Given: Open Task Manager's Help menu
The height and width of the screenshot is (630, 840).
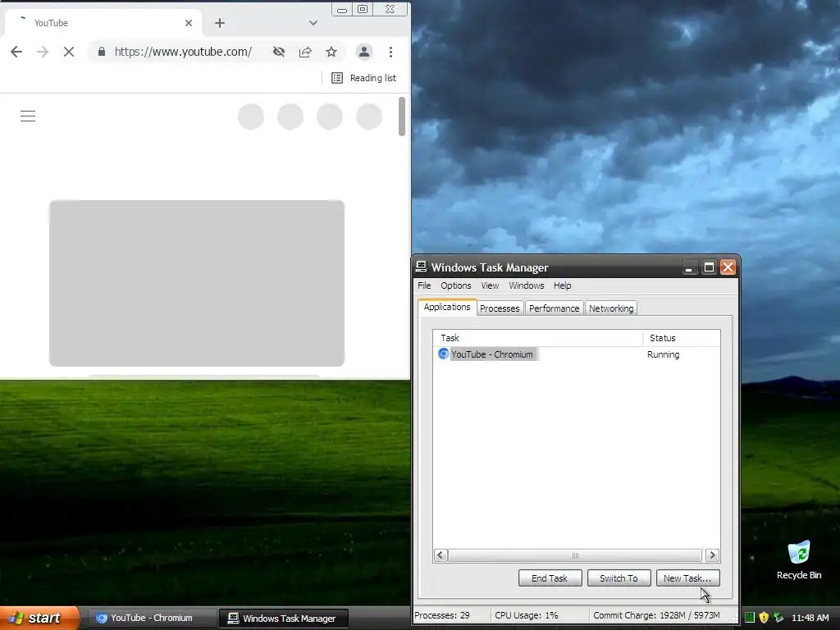Looking at the screenshot, I should (x=562, y=285).
